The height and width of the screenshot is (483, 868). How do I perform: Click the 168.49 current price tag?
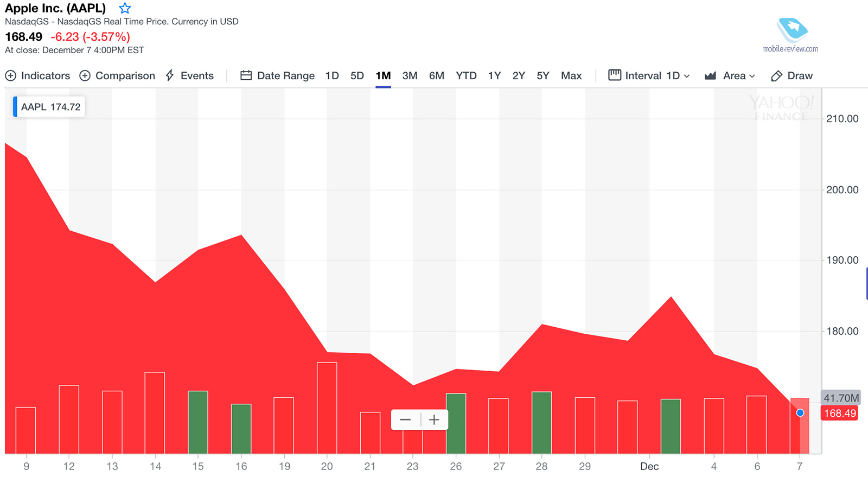[x=839, y=413]
